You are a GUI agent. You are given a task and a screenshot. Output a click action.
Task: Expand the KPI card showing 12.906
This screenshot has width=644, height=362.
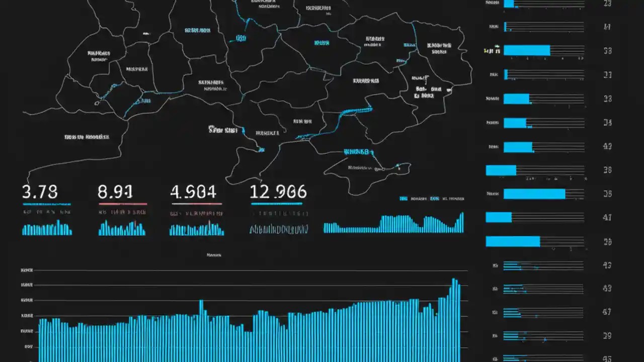[x=278, y=191]
